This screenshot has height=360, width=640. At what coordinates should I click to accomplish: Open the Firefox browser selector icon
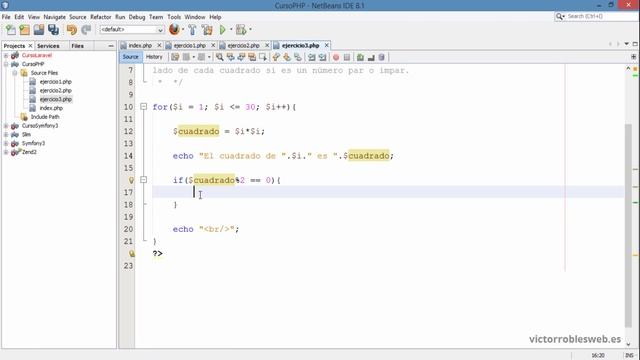(174, 29)
